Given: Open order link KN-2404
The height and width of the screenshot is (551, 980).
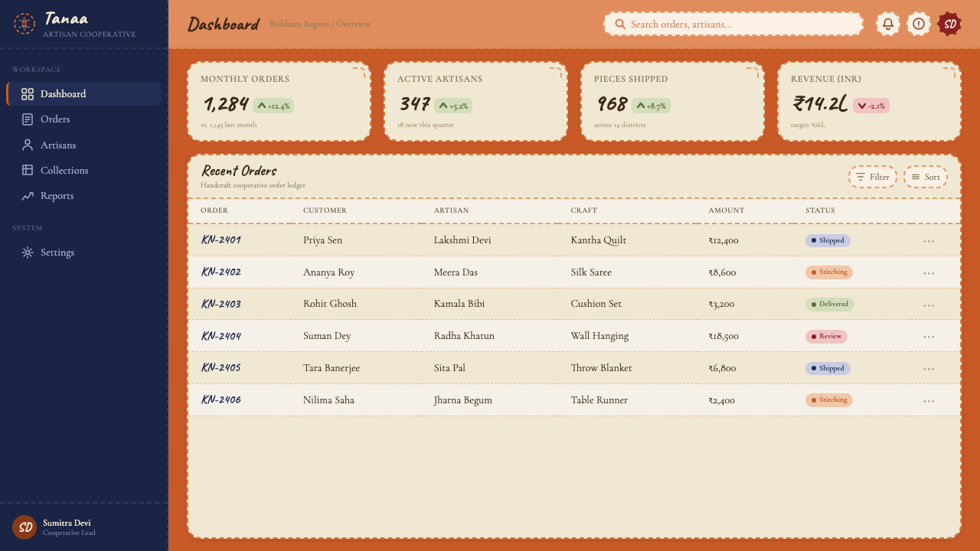Looking at the screenshot, I should click(x=221, y=336).
